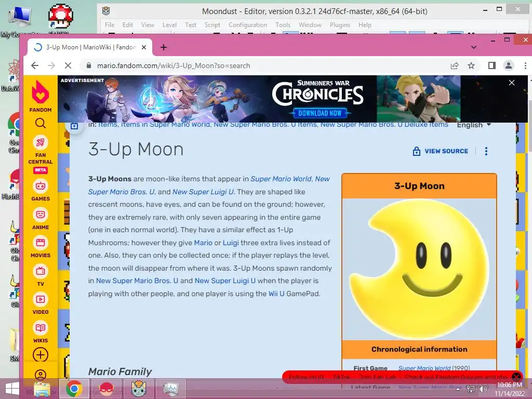This screenshot has height=399, width=532.
Task: Open the Video section in the Fandom sidebar
Action: point(41,303)
